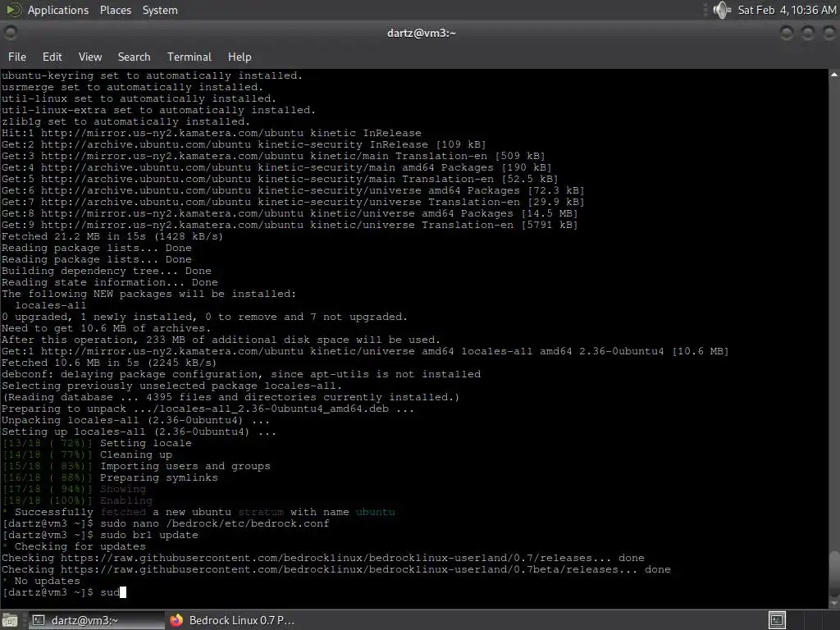Click the Applications menu logo icon
Screen dimensions: 840x630
(x=13, y=10)
